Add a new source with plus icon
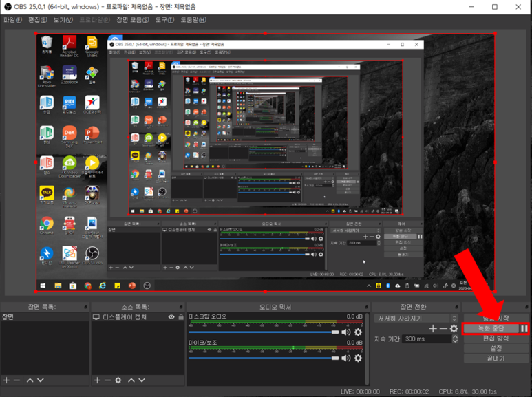Viewport: 532px width, 397px height. 97,380
